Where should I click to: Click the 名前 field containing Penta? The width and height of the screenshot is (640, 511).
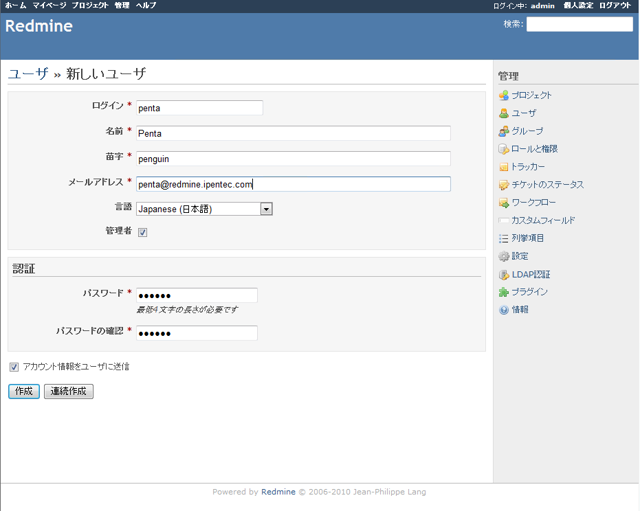(x=293, y=133)
